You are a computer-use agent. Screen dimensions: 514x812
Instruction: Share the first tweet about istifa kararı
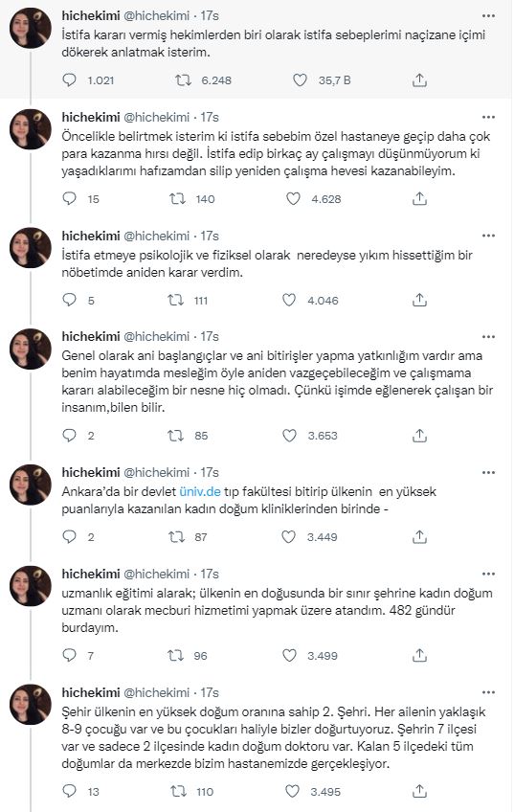click(419, 80)
